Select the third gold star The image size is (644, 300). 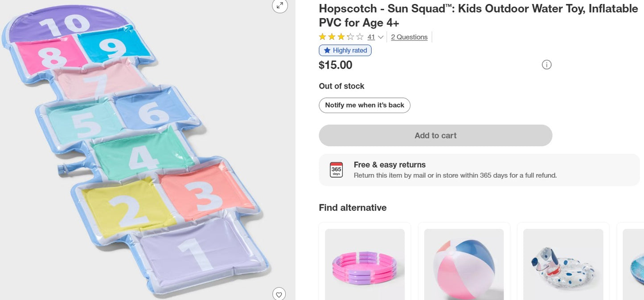click(341, 37)
